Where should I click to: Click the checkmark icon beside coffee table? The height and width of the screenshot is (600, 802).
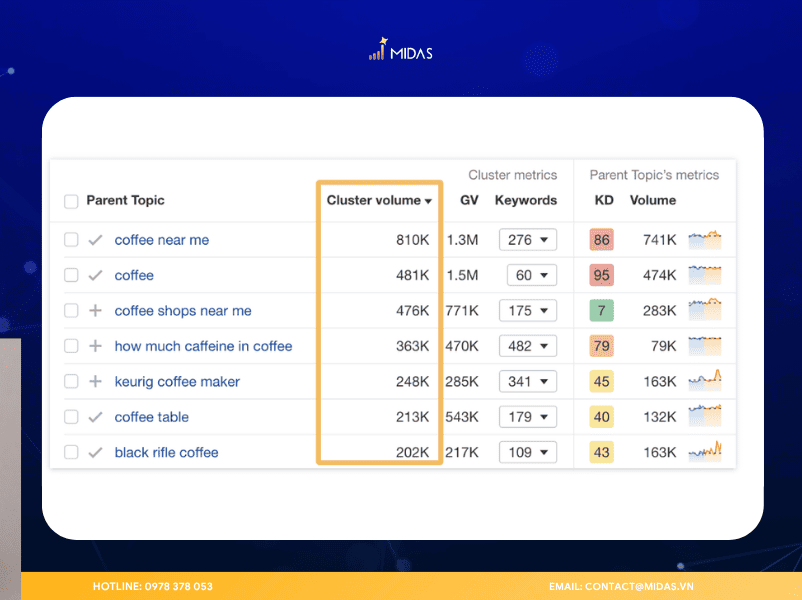click(x=95, y=417)
